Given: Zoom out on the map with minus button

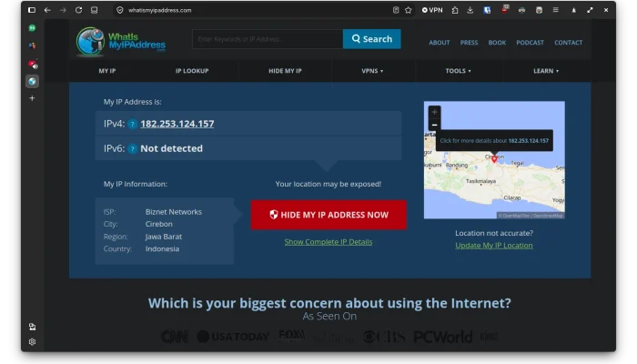Looking at the screenshot, I should pos(434,125).
